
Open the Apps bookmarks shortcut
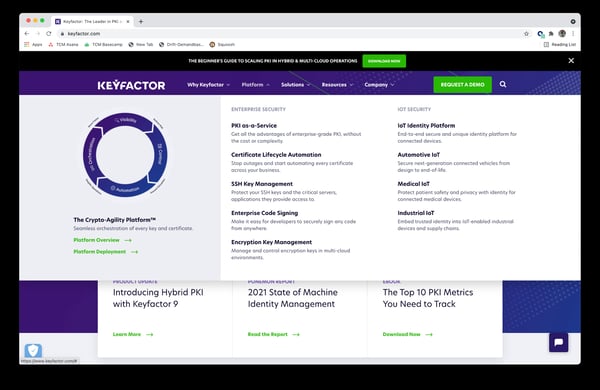pyautogui.click(x=33, y=44)
